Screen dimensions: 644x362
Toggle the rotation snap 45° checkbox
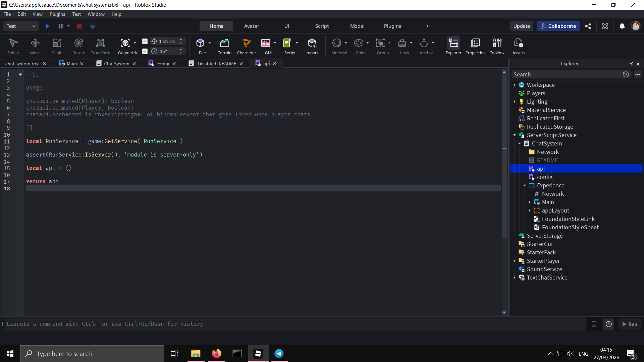[145, 51]
